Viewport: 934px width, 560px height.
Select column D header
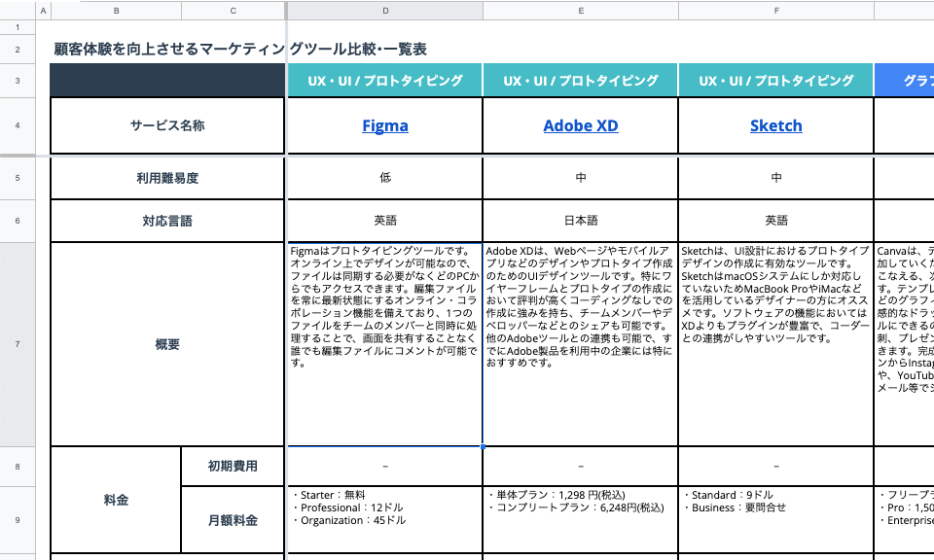385,11
